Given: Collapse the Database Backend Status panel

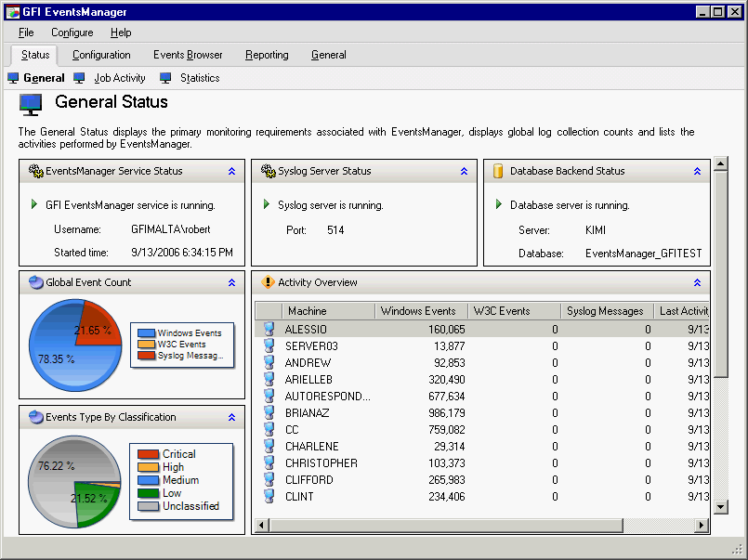Looking at the screenshot, I should (x=696, y=171).
